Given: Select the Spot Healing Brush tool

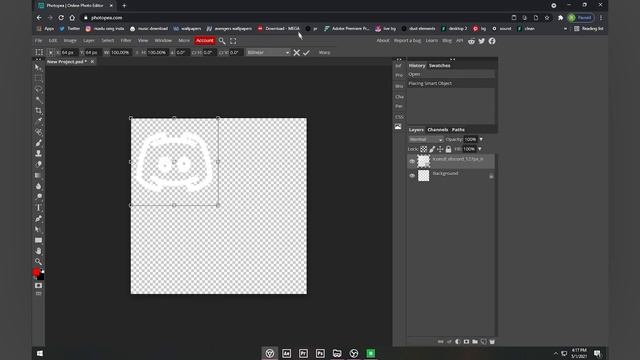Looking at the screenshot, I should [38, 132].
